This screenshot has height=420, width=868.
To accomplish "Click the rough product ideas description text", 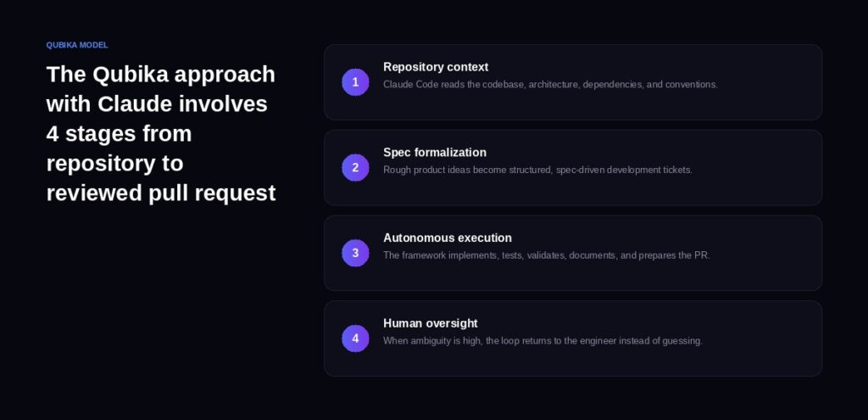I will tap(537, 170).
